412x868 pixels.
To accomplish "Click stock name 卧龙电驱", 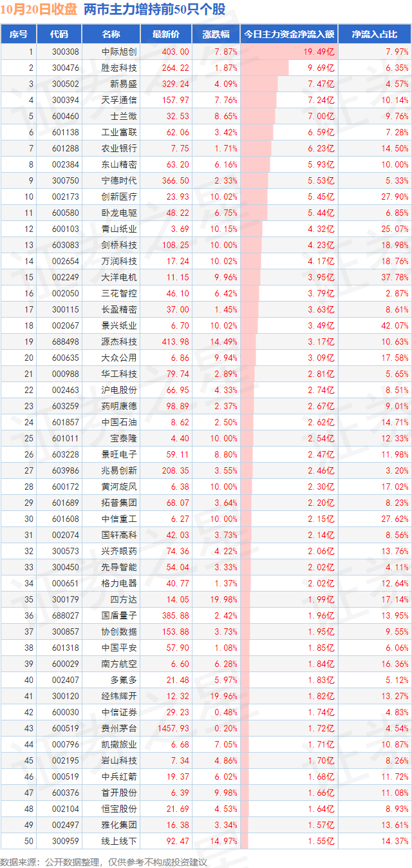I will coord(119,213).
